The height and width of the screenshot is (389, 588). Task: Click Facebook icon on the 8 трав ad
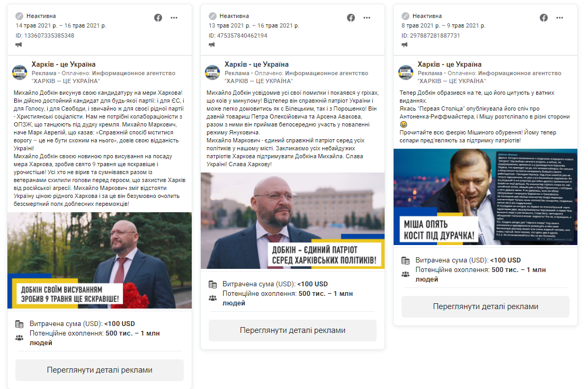[544, 17]
